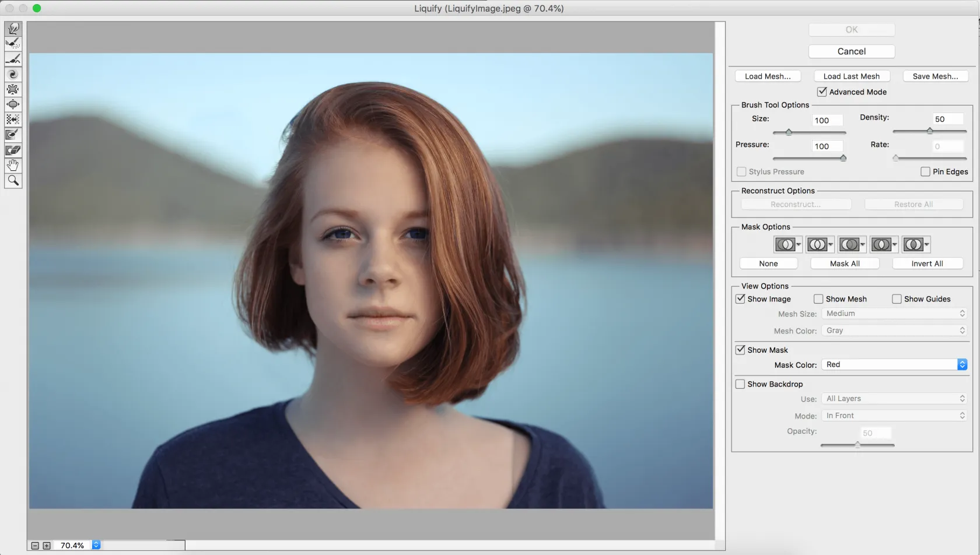This screenshot has height=555, width=980.
Task: Click the Invert All button
Action: 928,264
